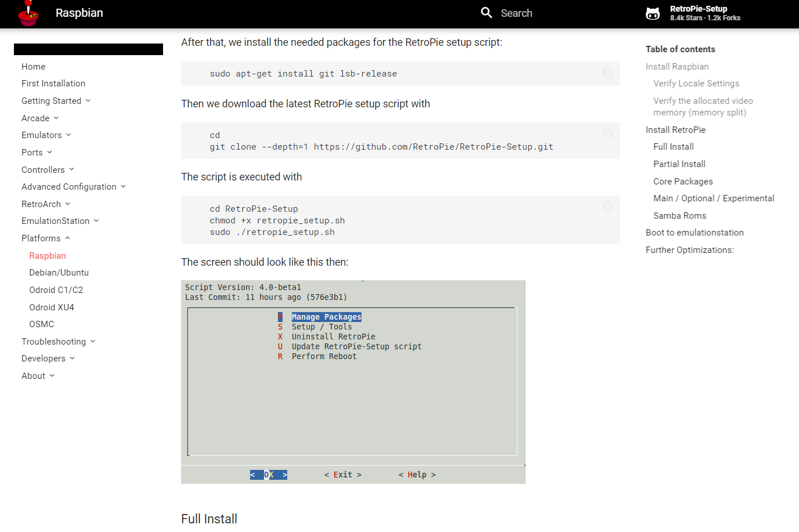
Task: Jump to Further Optimizations section
Action: click(690, 250)
